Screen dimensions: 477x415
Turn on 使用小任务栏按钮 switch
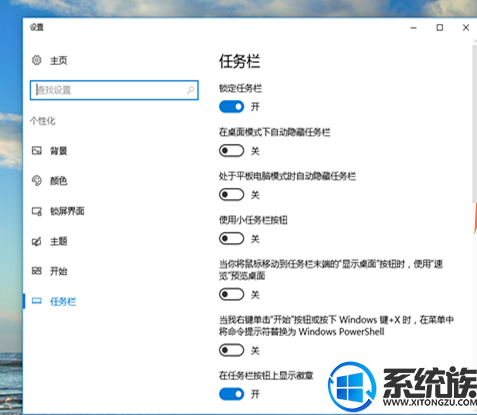pos(231,239)
